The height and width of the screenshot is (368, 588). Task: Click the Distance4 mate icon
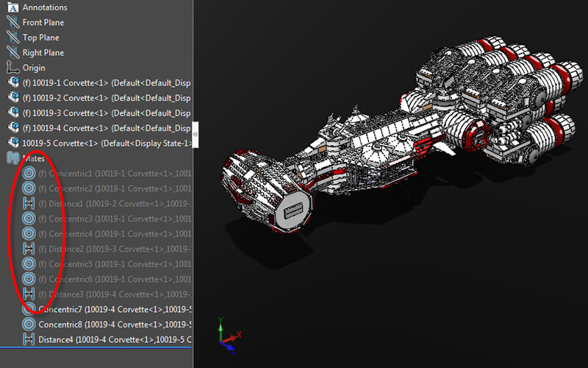coord(29,339)
